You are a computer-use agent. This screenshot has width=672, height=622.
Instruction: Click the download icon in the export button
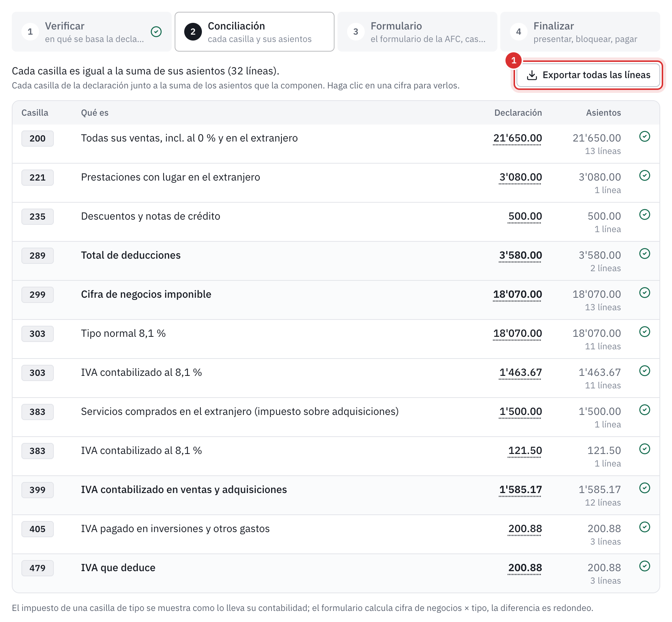pyautogui.click(x=532, y=75)
